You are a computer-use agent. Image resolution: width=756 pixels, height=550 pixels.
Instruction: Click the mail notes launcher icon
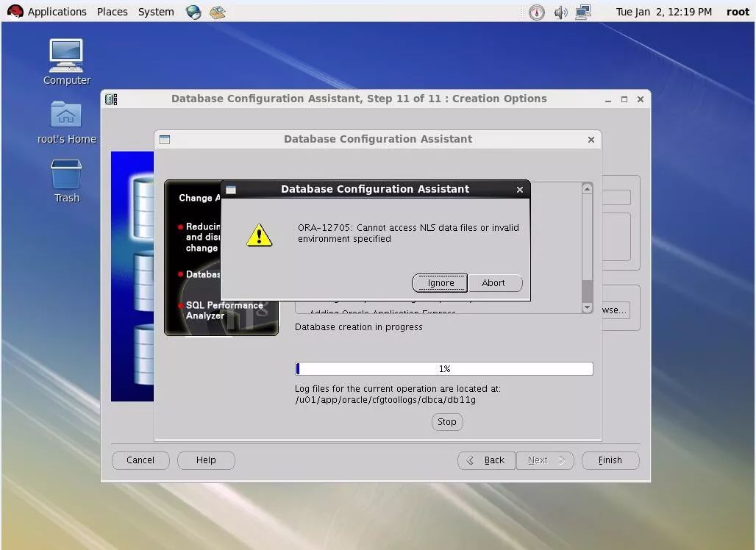point(218,12)
